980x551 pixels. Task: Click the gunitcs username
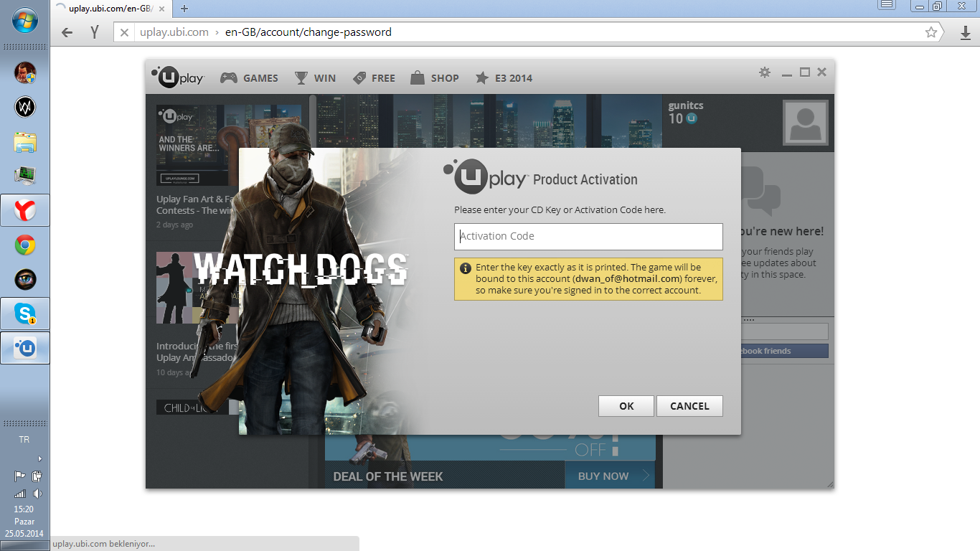tap(686, 105)
